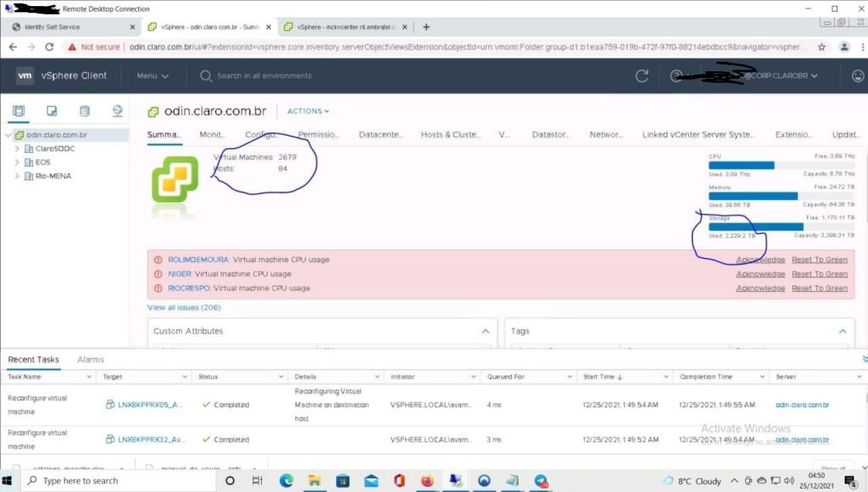Screen dimensions: 868x492
Task: Click the Memory usage capacity bar
Action: tap(782, 196)
